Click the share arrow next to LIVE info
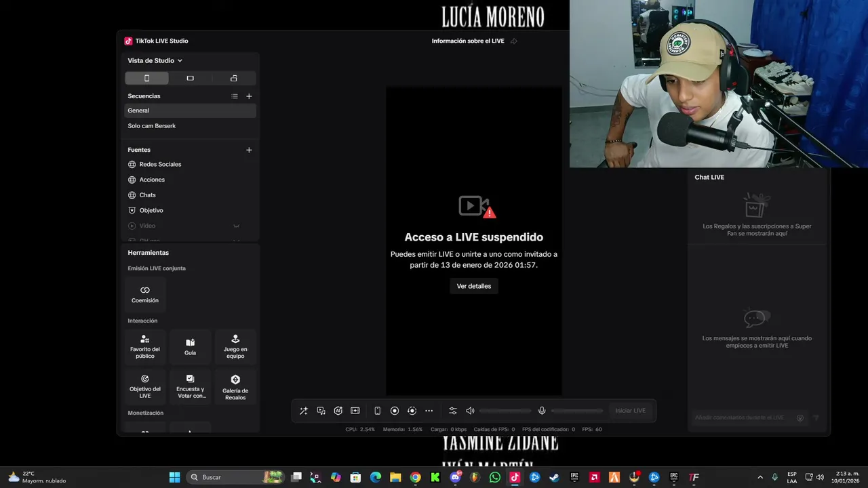 click(x=513, y=41)
